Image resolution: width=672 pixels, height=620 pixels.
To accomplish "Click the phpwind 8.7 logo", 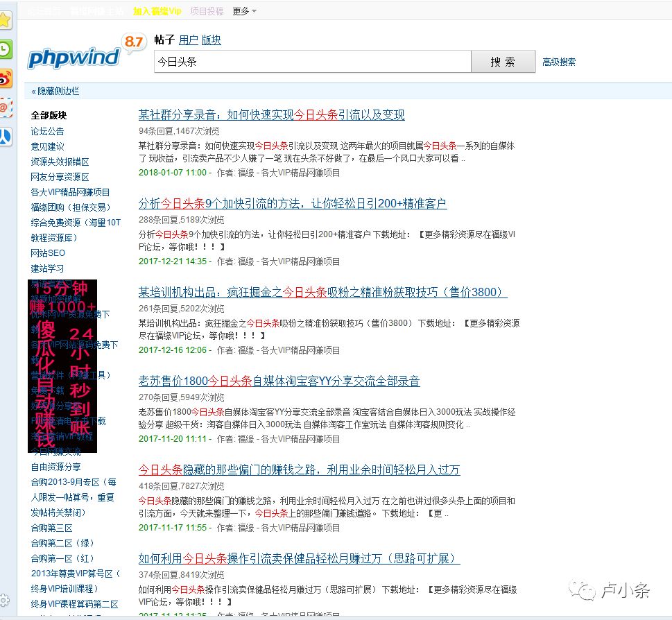I will click(x=86, y=52).
